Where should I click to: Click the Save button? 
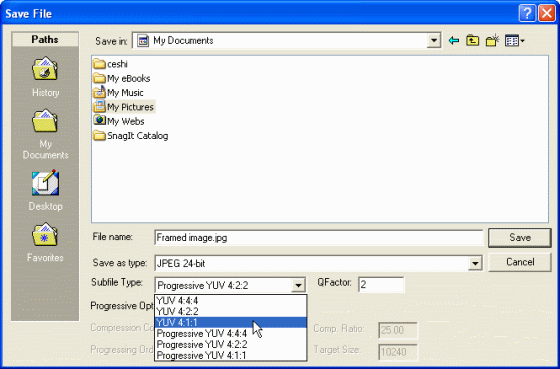(520, 238)
